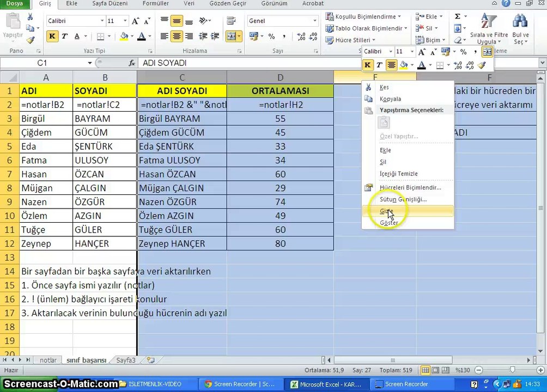
Task: Open the Calibri font name dropdown in ribbon
Action: [102, 21]
